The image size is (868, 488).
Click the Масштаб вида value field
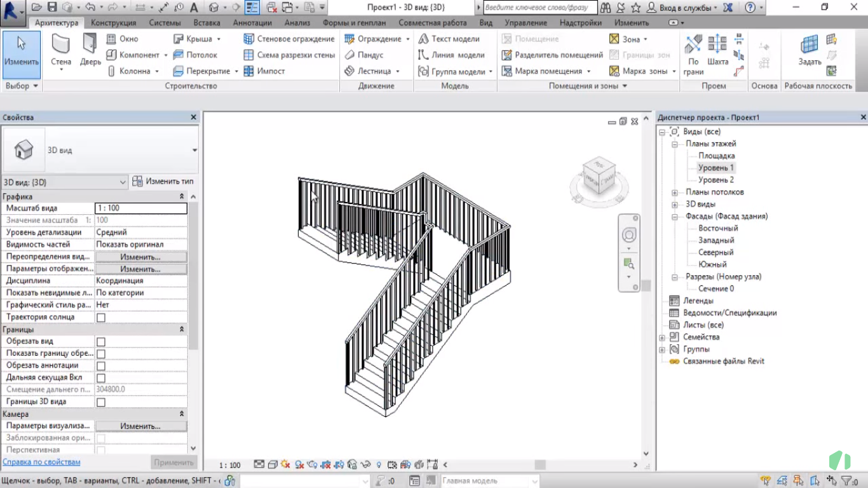point(140,208)
